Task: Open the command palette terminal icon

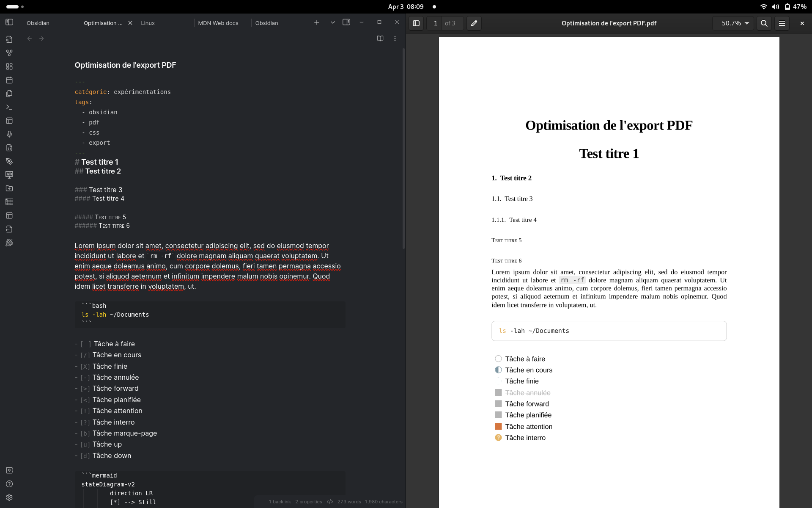Action: coord(9,107)
